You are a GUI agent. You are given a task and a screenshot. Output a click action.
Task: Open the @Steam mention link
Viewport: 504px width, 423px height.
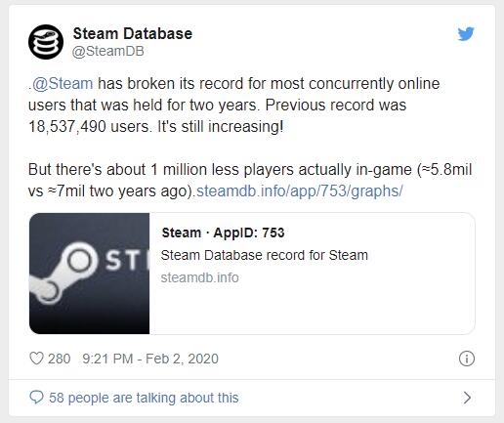pyautogui.click(x=63, y=84)
